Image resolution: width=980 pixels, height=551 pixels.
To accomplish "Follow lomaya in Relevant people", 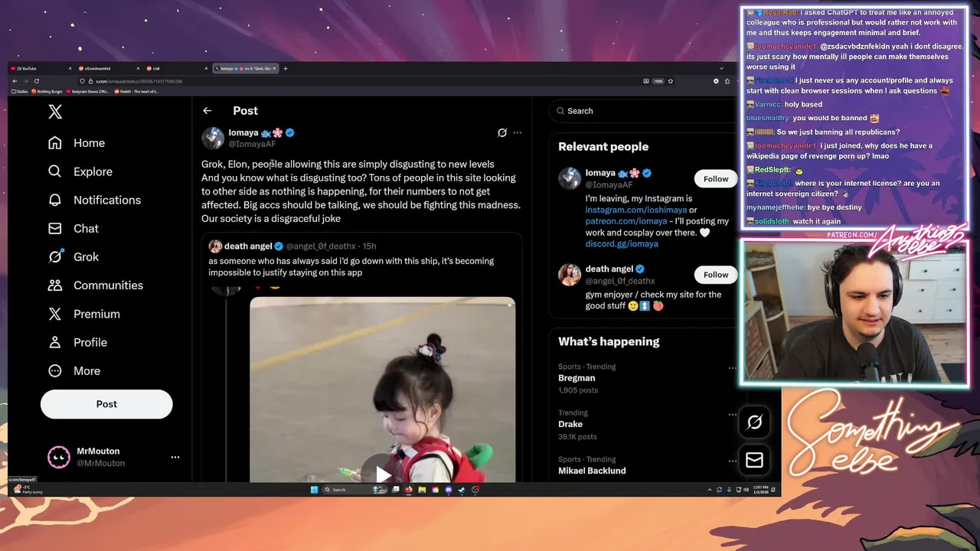I will 716,179.
